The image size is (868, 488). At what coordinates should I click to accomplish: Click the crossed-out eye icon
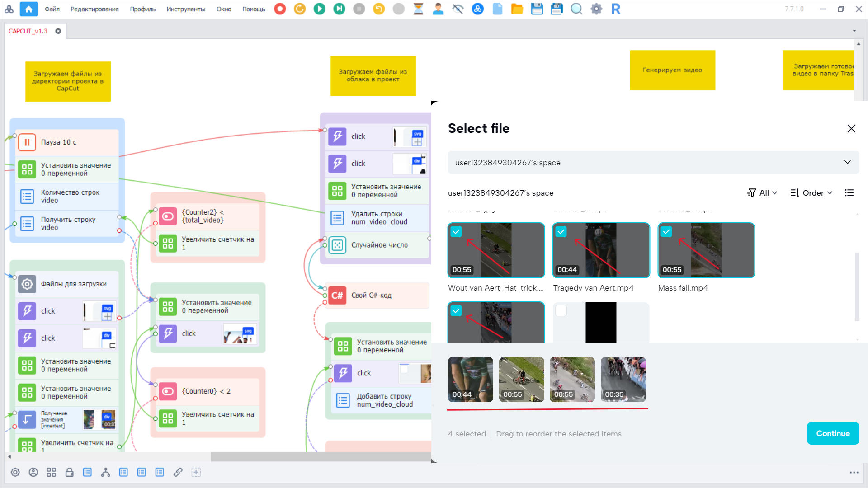coord(458,9)
